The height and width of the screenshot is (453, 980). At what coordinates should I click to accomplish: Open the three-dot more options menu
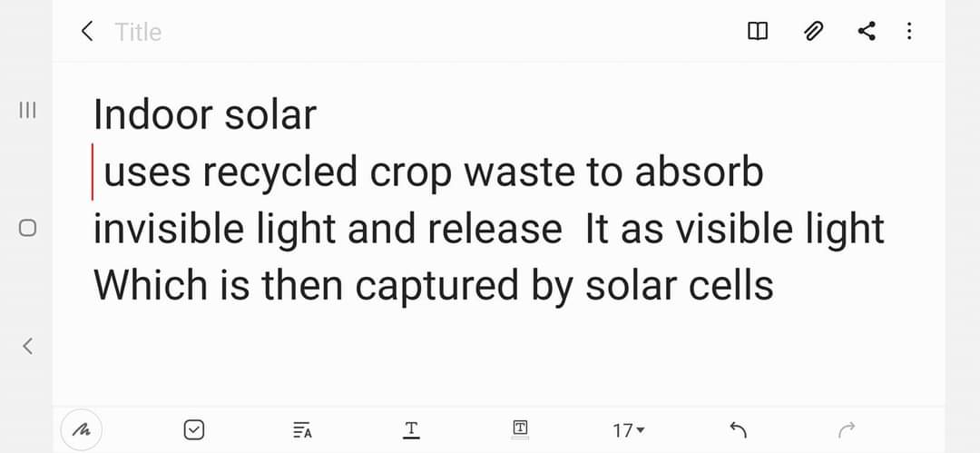click(909, 32)
